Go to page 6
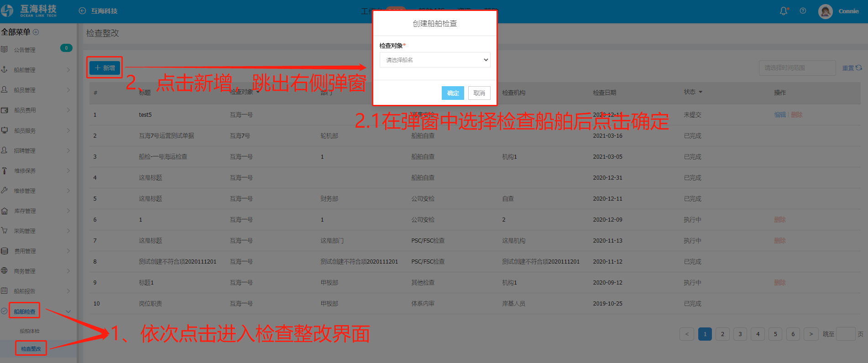 (793, 334)
